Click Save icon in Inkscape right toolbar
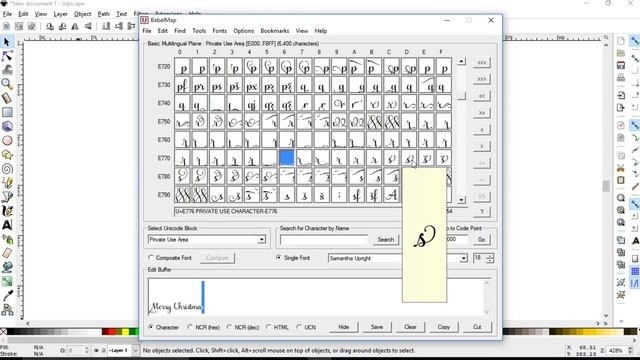 (x=621, y=65)
